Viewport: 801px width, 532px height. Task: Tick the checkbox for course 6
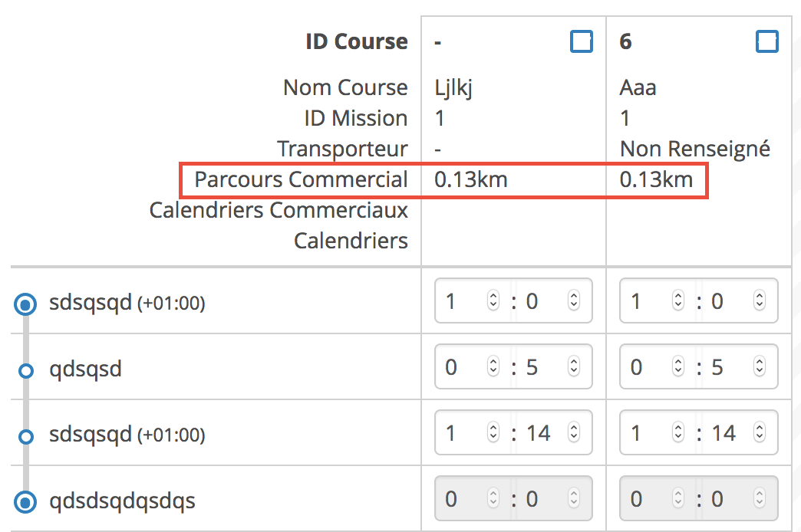click(766, 41)
